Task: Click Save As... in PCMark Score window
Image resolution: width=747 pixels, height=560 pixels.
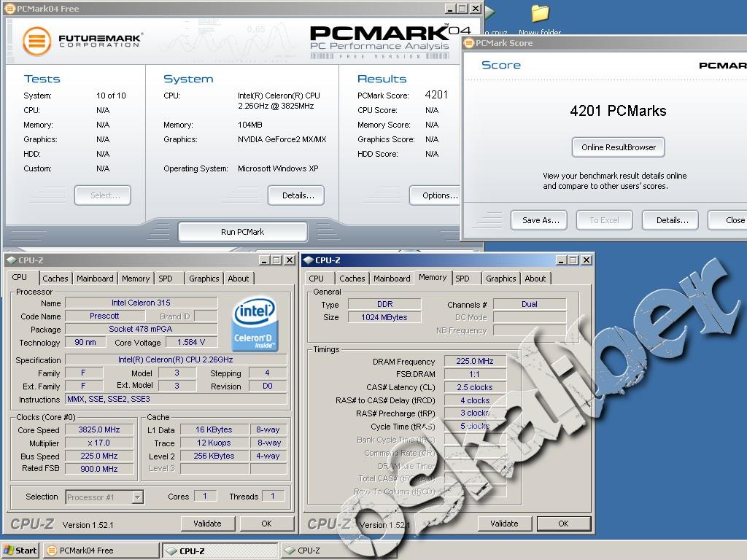Action: (x=539, y=220)
